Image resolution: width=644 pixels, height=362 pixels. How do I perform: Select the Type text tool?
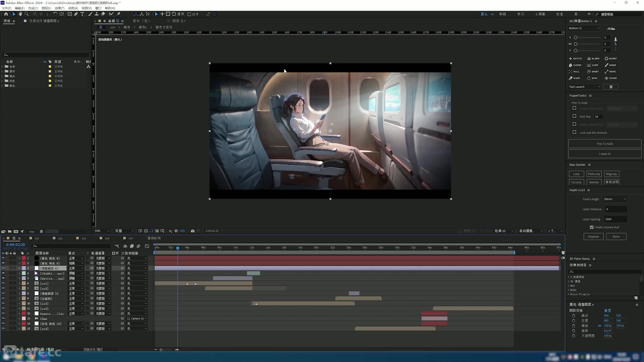[x=82, y=14]
